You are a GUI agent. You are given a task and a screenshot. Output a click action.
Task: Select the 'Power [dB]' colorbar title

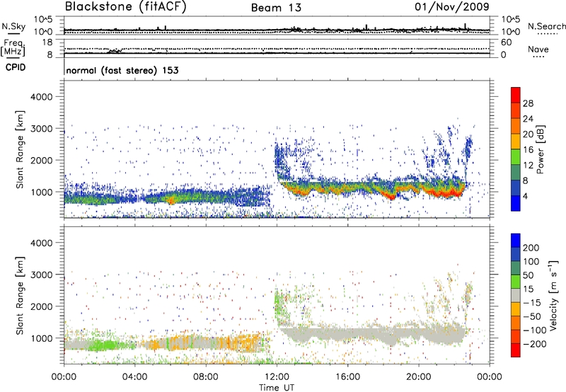pos(540,149)
